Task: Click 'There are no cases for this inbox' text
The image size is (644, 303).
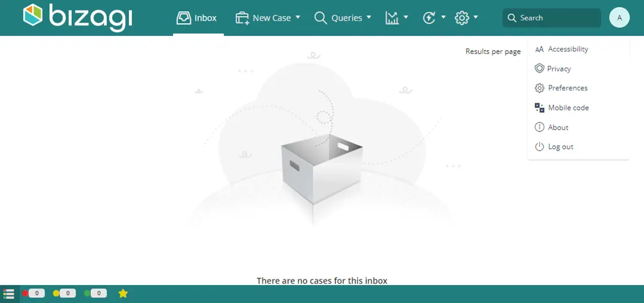Action: pos(322,281)
